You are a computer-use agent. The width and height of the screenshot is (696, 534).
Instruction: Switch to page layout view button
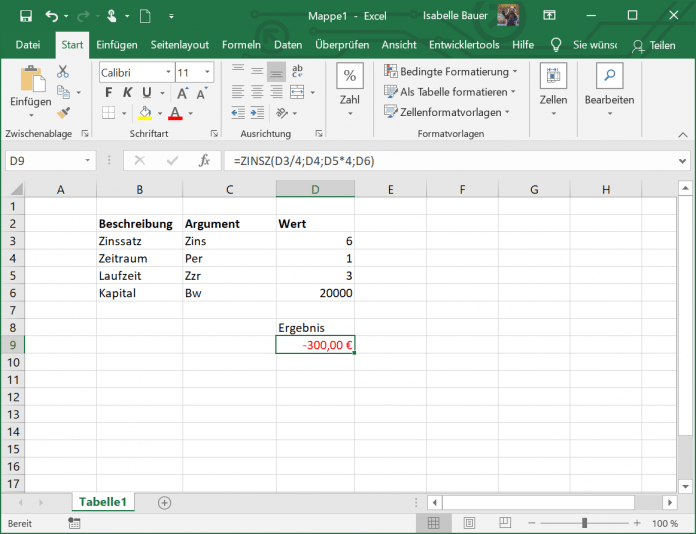pyautogui.click(x=469, y=523)
